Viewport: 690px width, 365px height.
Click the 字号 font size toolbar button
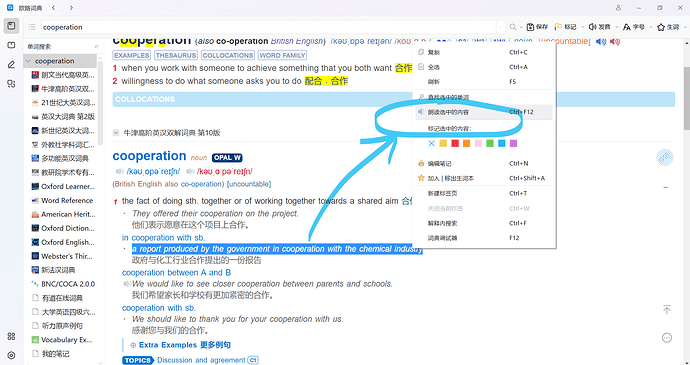634,27
